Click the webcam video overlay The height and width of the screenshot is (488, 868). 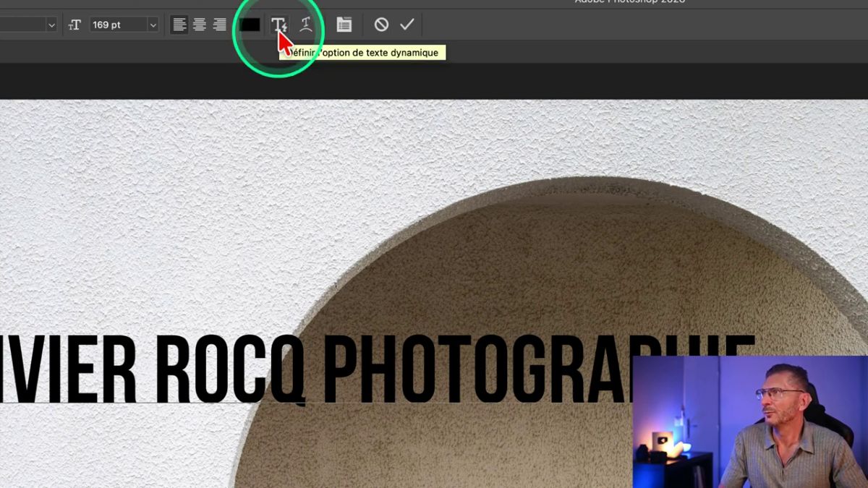(750, 421)
